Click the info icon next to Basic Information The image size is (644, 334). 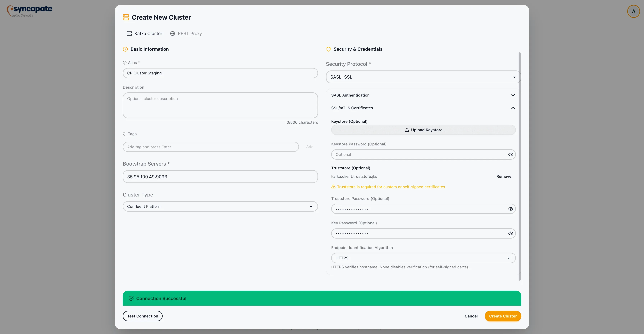[x=125, y=49]
